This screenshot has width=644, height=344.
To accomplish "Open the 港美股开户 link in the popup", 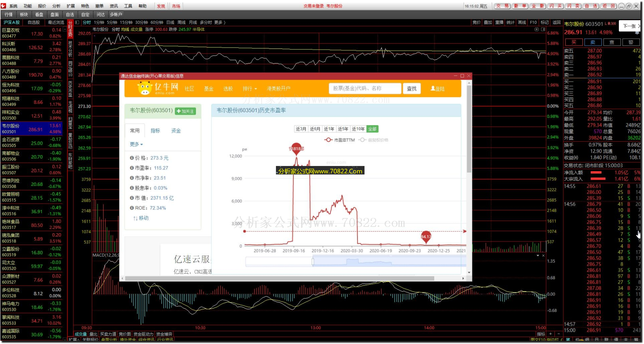I will (278, 88).
